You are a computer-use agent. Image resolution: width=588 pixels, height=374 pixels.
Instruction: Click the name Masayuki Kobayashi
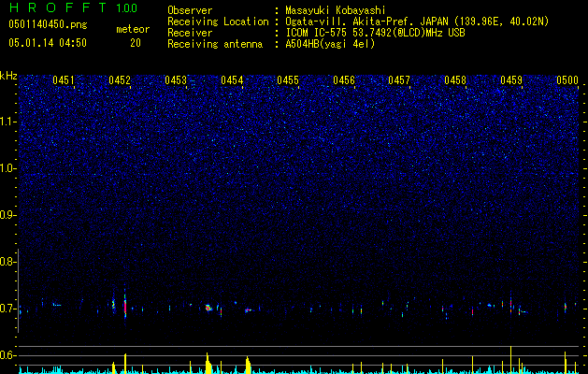click(x=336, y=10)
